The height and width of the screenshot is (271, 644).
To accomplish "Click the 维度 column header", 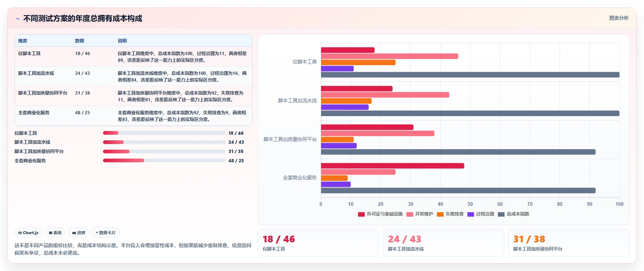I will (23, 41).
